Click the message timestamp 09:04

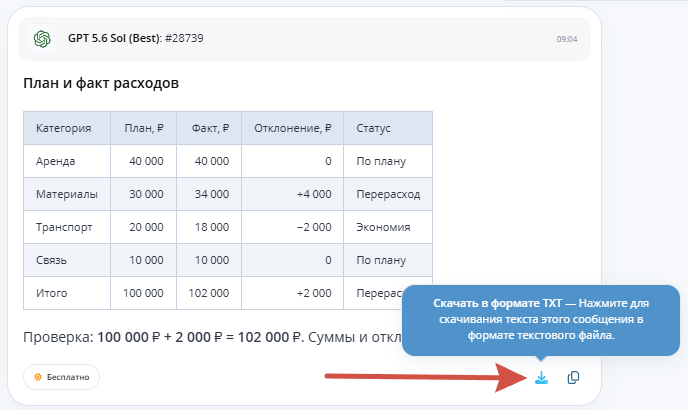tap(567, 39)
